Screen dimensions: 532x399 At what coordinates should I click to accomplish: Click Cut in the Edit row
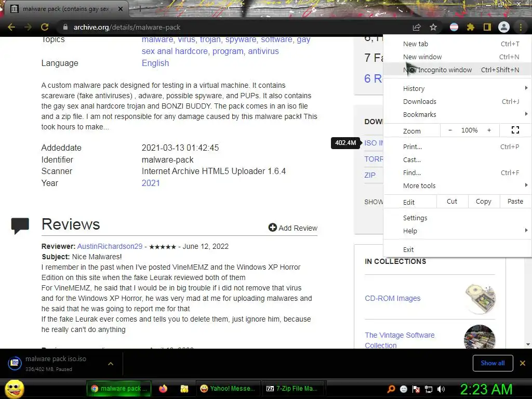click(x=452, y=202)
